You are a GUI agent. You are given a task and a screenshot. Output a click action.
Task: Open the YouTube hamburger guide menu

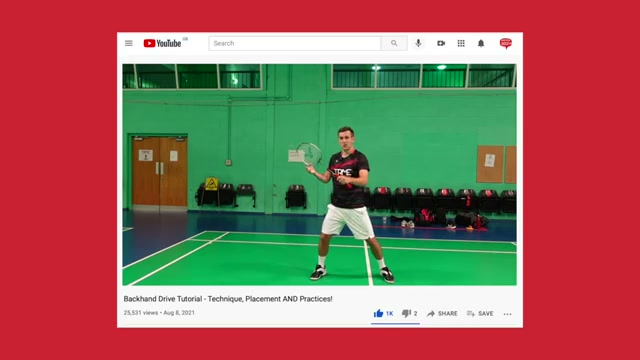point(129,43)
